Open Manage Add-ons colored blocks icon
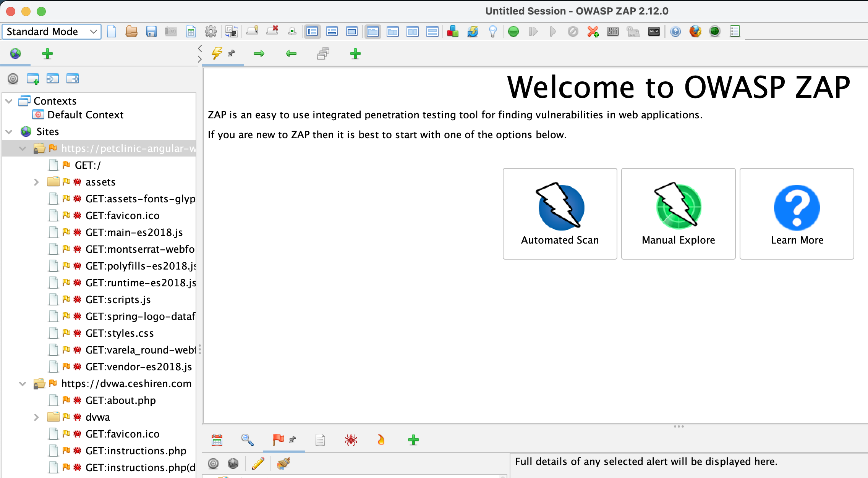This screenshot has width=868, height=478. pos(453,32)
